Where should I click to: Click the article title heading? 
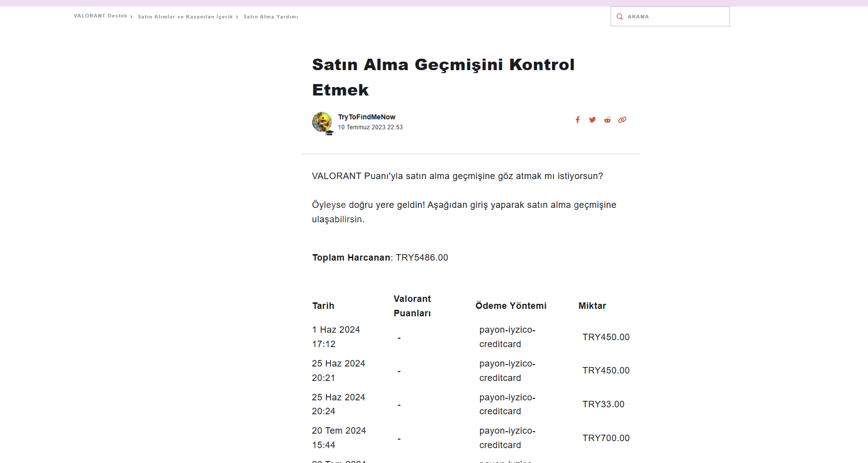(443, 77)
